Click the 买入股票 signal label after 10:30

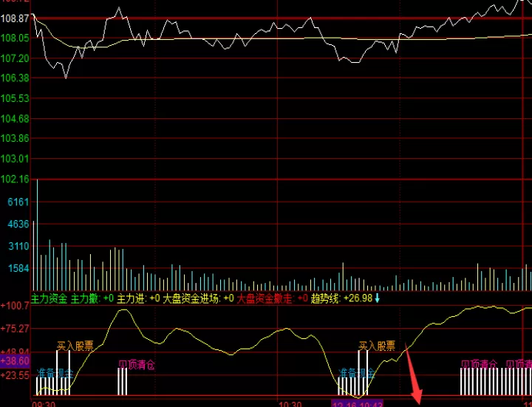point(377,346)
